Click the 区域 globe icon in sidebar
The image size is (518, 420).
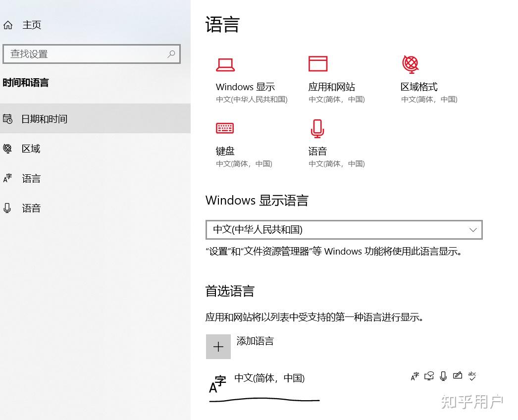pos(7,149)
